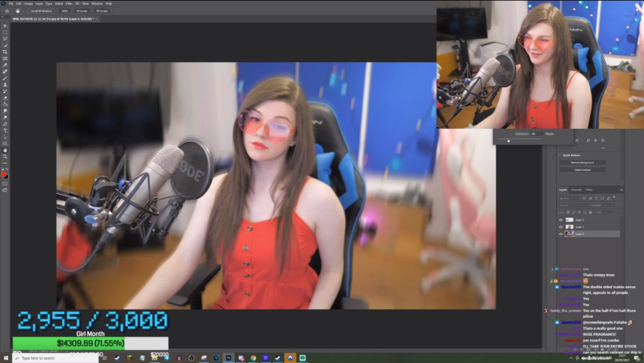This screenshot has width=644, height=363.
Task: Open the layer blend mode dropdown
Action: tap(574, 205)
